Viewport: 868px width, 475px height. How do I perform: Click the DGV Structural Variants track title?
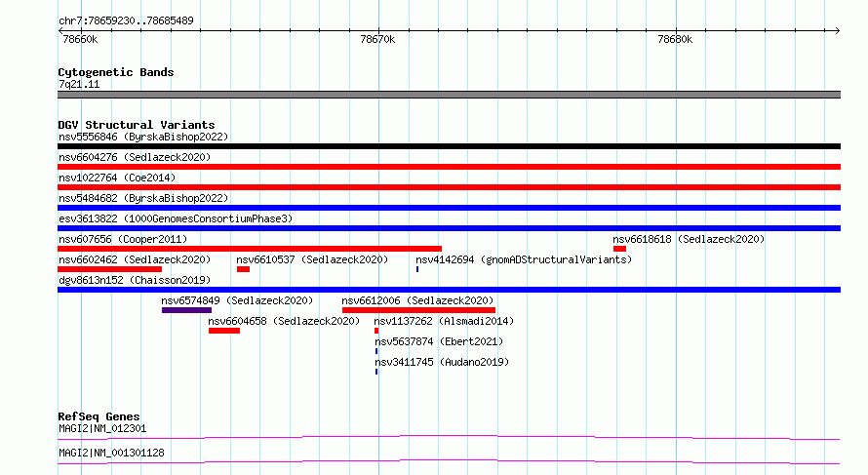(137, 125)
